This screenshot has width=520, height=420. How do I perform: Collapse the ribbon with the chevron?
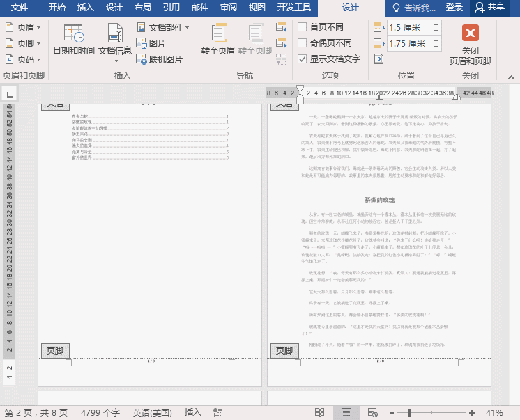(511, 77)
